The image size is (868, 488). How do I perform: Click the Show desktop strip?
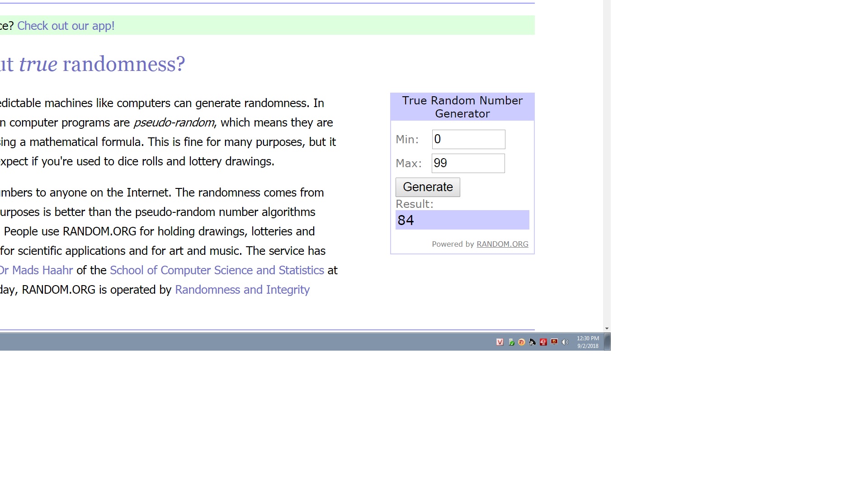click(x=607, y=342)
